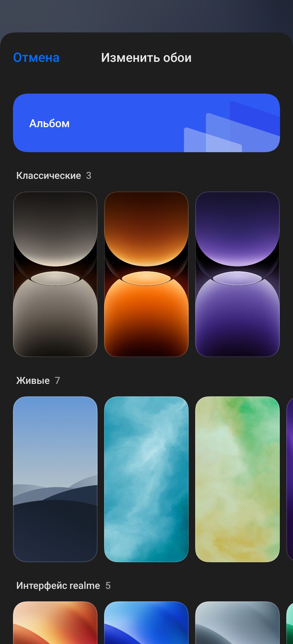This screenshot has width=293, height=644.
Task: Choose the teal cloud live wallpaper
Action: pyautogui.click(x=146, y=479)
